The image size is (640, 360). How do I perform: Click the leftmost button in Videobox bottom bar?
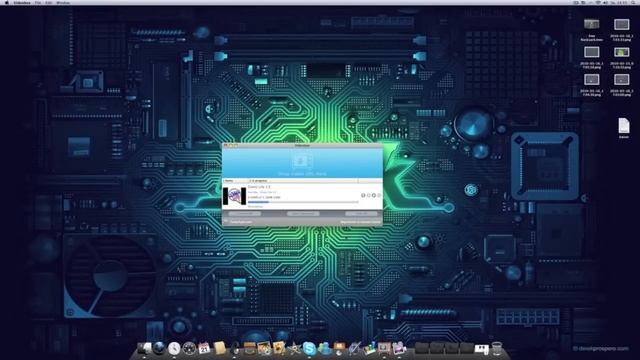(x=244, y=213)
